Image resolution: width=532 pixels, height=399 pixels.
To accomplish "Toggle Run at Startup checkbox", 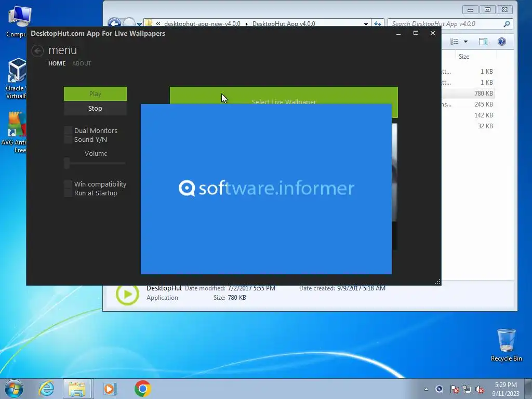I will click(x=68, y=193).
